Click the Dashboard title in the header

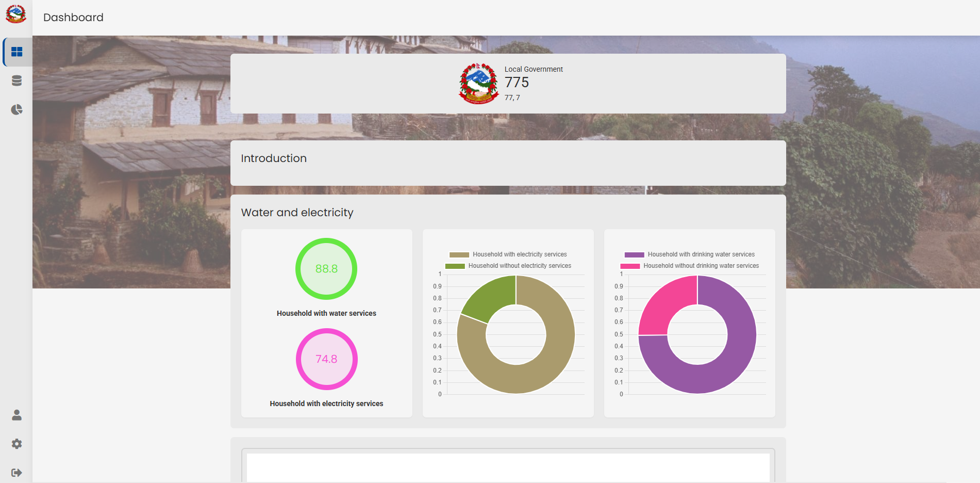pos(73,17)
